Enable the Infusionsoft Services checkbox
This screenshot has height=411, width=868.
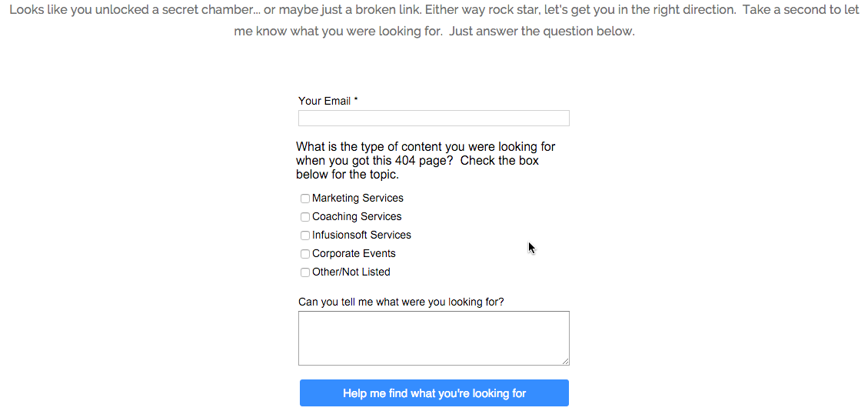[x=305, y=236]
